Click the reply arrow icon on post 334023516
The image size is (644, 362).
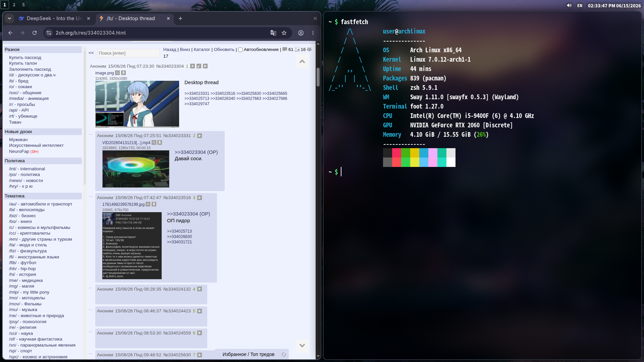click(x=200, y=198)
